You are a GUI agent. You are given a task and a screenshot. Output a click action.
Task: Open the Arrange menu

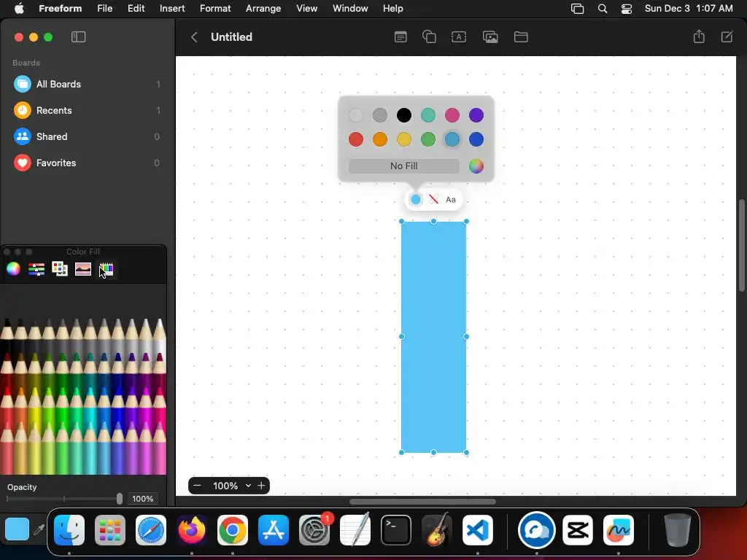click(x=263, y=8)
